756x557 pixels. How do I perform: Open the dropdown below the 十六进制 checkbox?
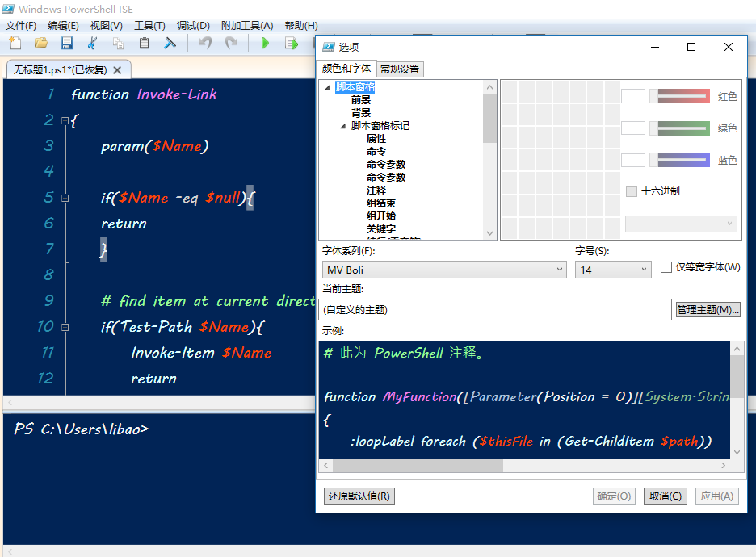pos(681,224)
